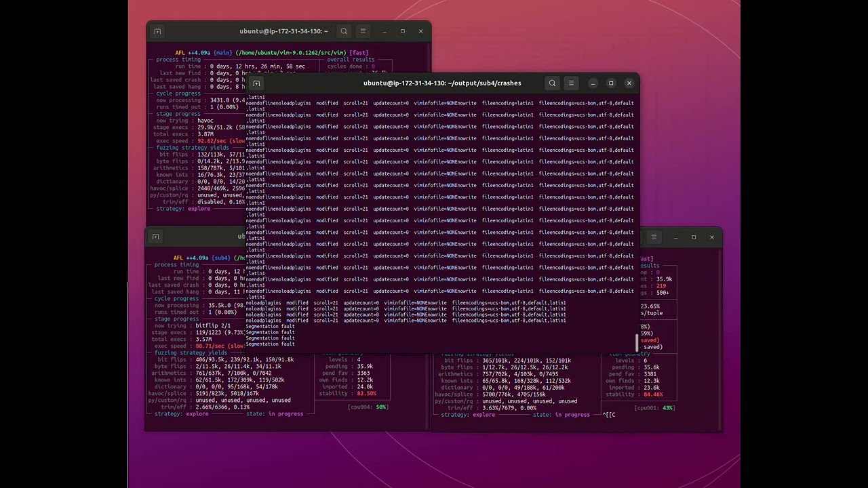Click title bar text 'ubuntu@ip-172-31-34-130: ~' of main window
Viewport: 868px width, 488px height.
283,31
